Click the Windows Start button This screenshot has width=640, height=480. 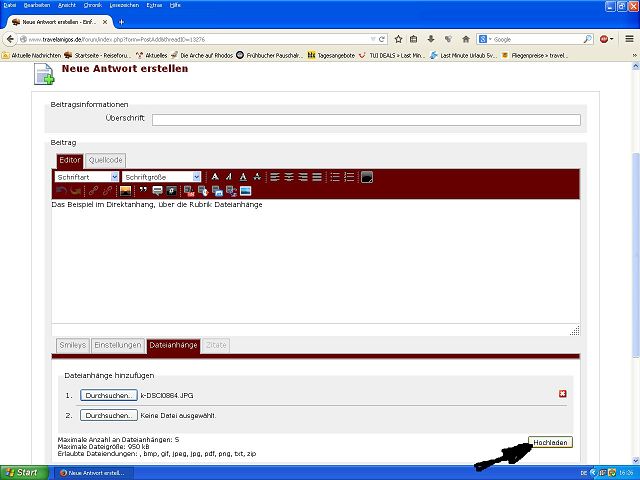pos(21,472)
